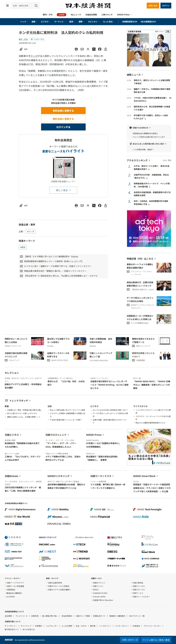Expand the トップ navigation dropdown
The width and height of the screenshot is (176, 644).
(24, 22)
